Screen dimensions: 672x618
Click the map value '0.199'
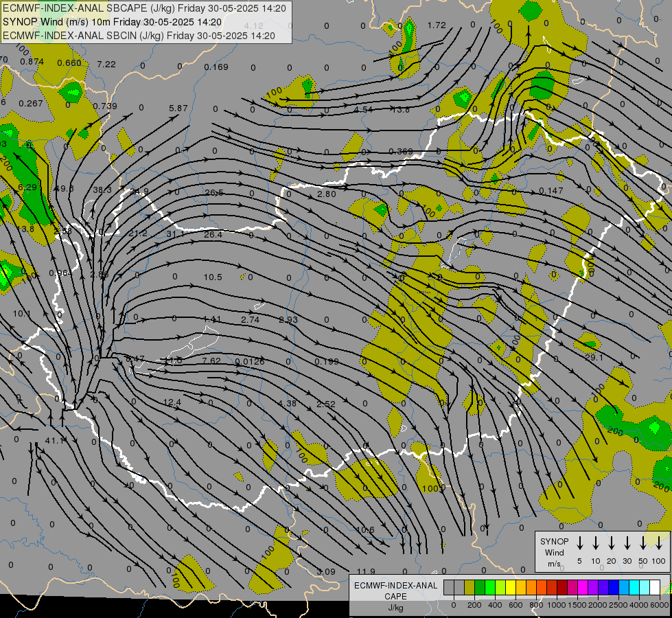(327, 362)
